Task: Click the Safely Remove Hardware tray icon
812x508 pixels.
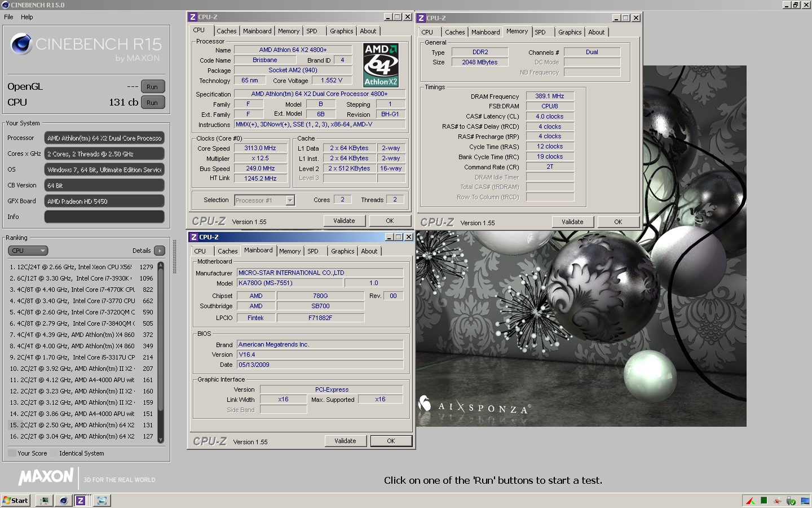Action: (x=791, y=501)
